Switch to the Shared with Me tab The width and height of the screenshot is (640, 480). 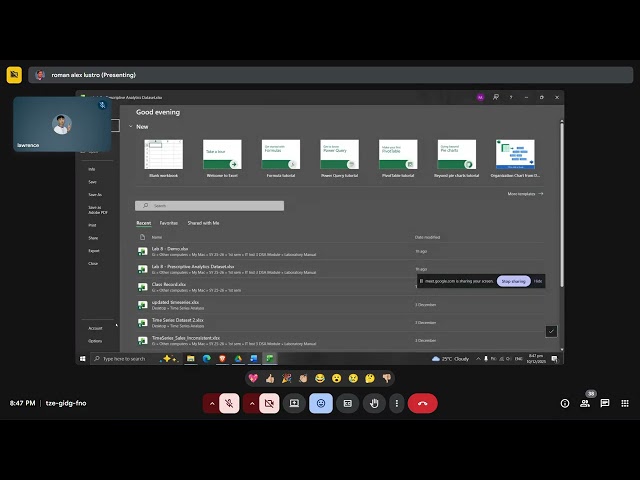[203, 223]
